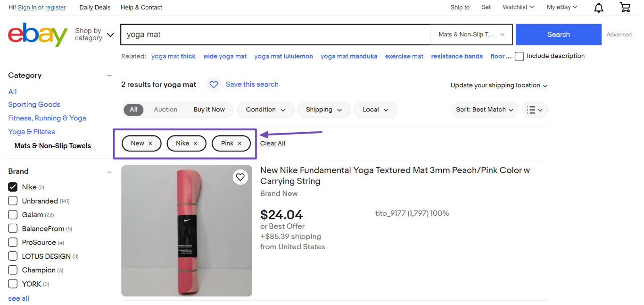Check the Unbranded brand checkbox
The height and width of the screenshot is (305, 644).
pos(13,201)
